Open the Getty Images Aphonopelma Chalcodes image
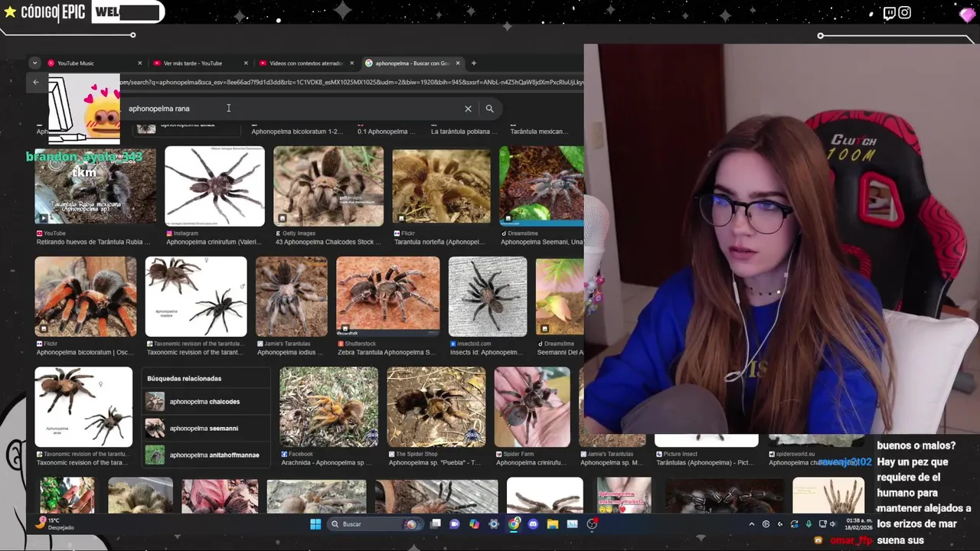Image resolution: width=980 pixels, height=551 pixels. [x=328, y=187]
